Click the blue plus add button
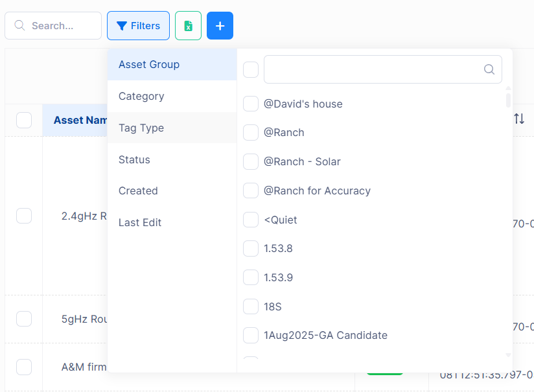 (220, 26)
